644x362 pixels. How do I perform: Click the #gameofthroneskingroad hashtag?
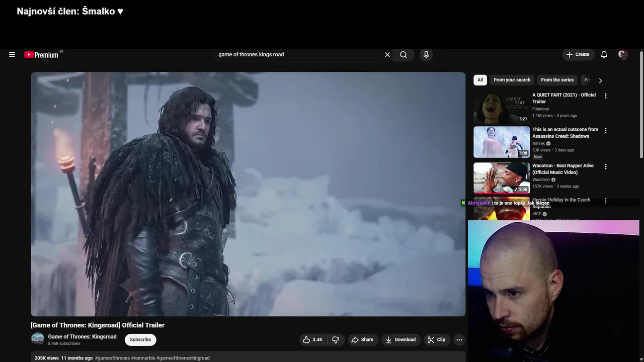coord(183,358)
